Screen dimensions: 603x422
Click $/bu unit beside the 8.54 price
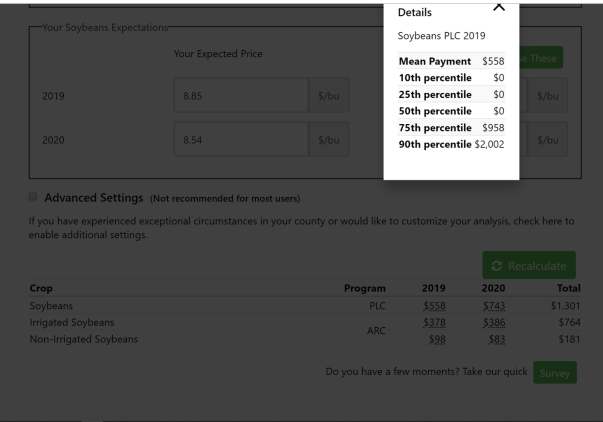pos(329,139)
